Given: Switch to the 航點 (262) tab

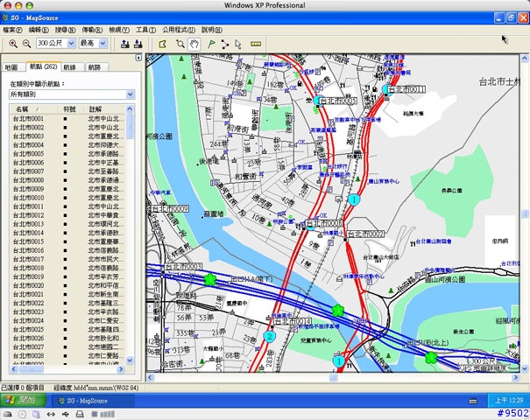Looking at the screenshot, I should coord(43,66).
